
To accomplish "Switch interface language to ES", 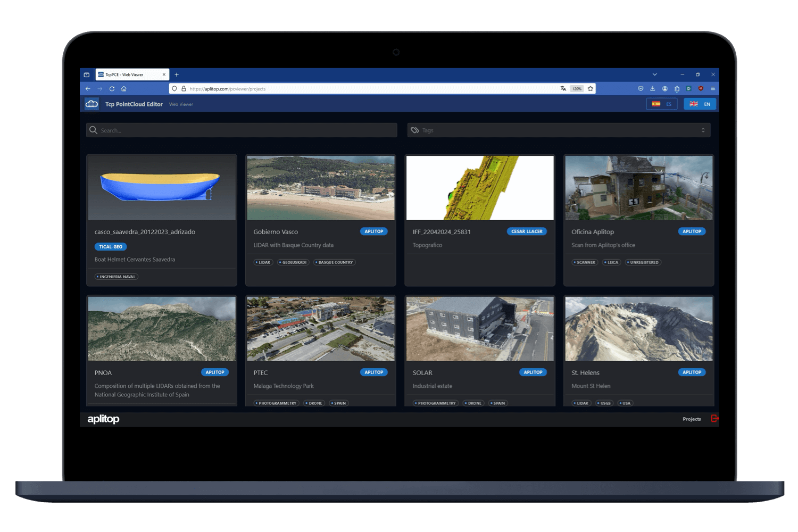I will click(661, 104).
